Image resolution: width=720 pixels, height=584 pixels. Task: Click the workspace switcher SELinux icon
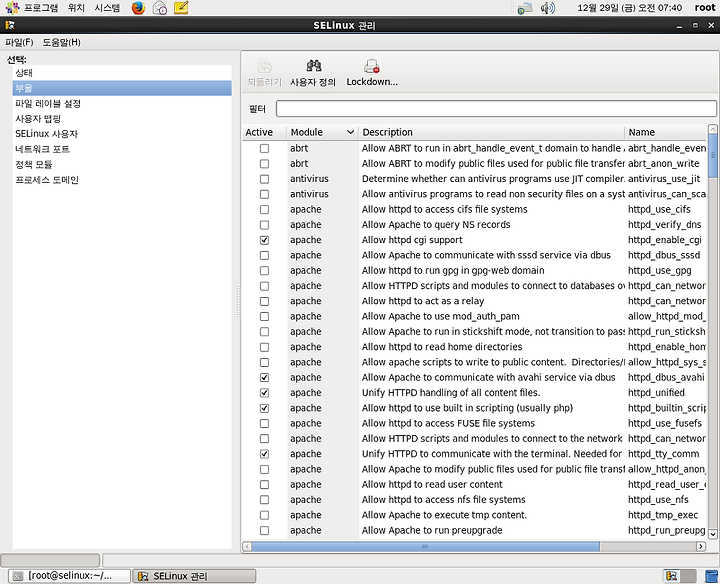click(x=672, y=575)
